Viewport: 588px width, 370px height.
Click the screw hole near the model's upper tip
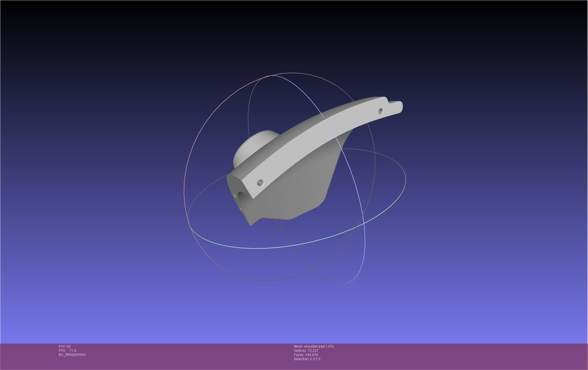point(380,111)
